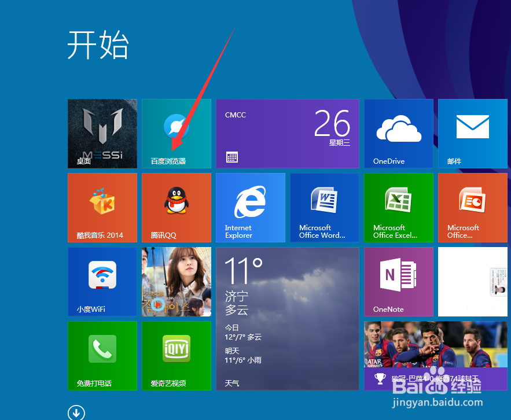Open the Internet Explorer tile

(x=251, y=208)
